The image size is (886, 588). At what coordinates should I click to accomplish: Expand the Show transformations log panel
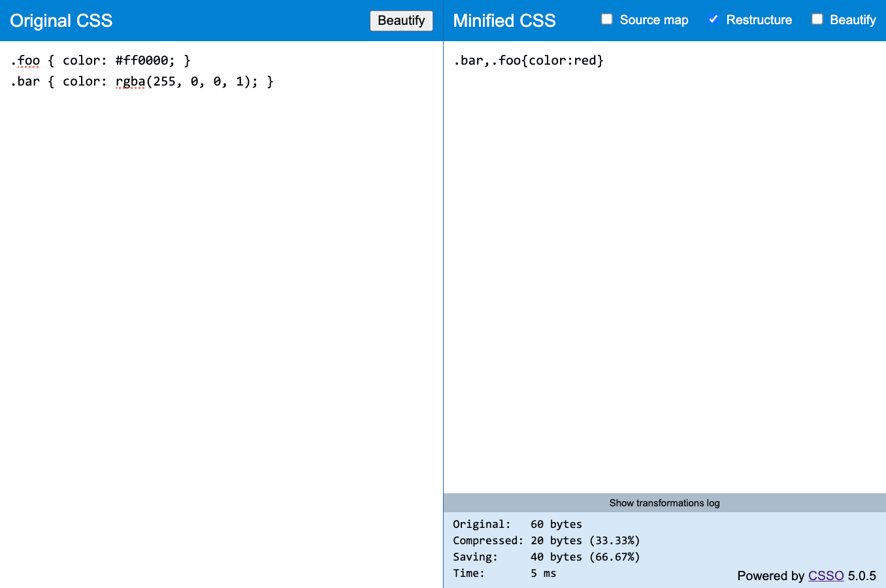click(664, 502)
